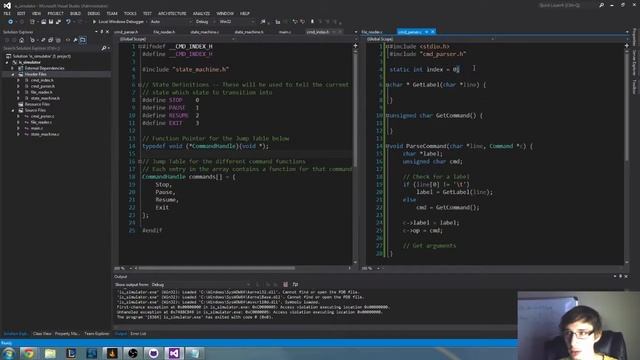The image size is (640, 360).
Task: Click the Undo toolbar icon
Action: coord(68,22)
